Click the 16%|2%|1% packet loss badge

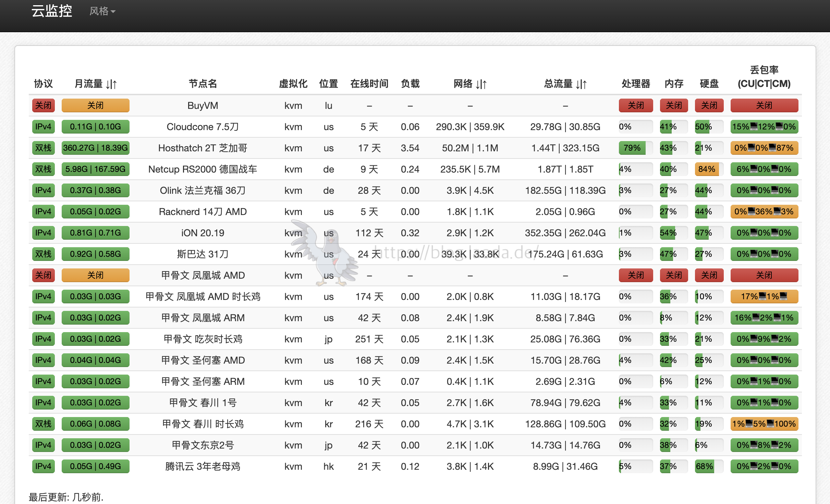[x=764, y=318]
